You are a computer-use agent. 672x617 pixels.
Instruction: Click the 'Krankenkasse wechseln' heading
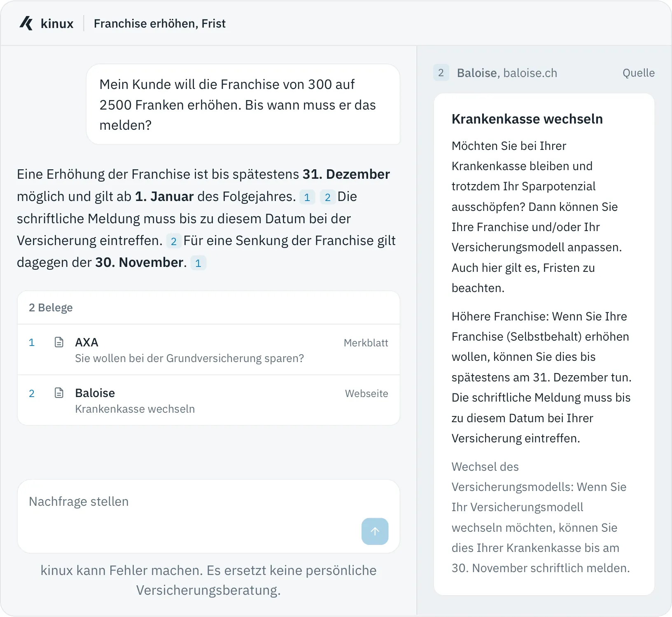coord(527,119)
